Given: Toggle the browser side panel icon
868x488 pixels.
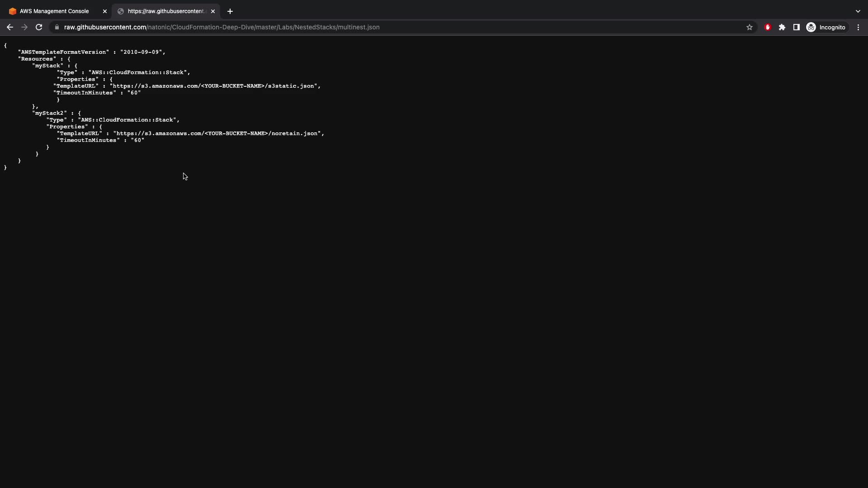Looking at the screenshot, I should [x=797, y=27].
